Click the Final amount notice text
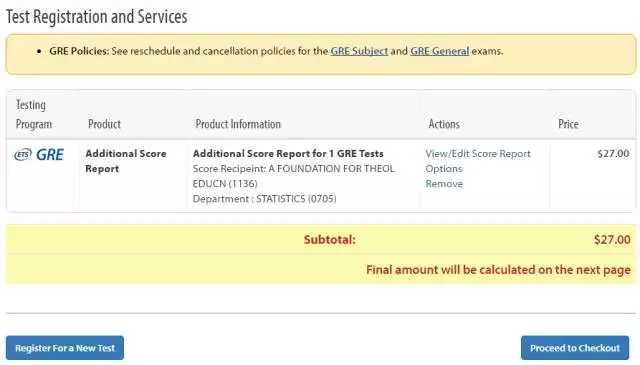 498,270
